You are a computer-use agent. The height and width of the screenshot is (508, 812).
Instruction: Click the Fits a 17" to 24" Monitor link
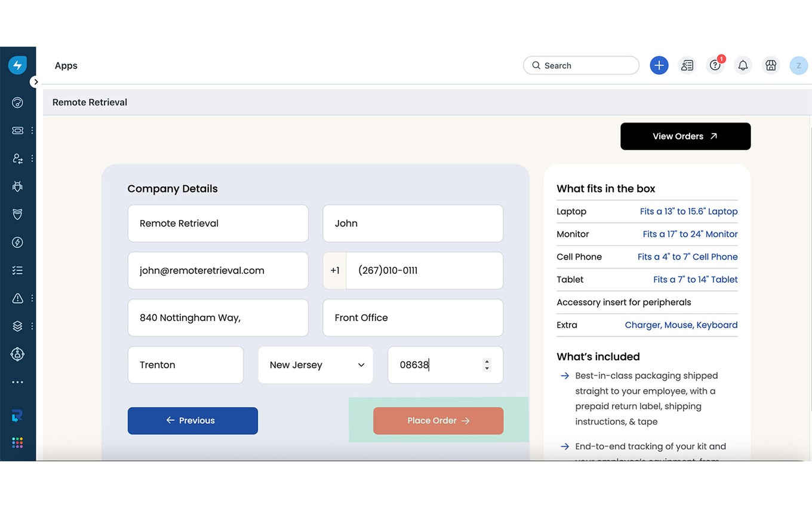point(690,234)
